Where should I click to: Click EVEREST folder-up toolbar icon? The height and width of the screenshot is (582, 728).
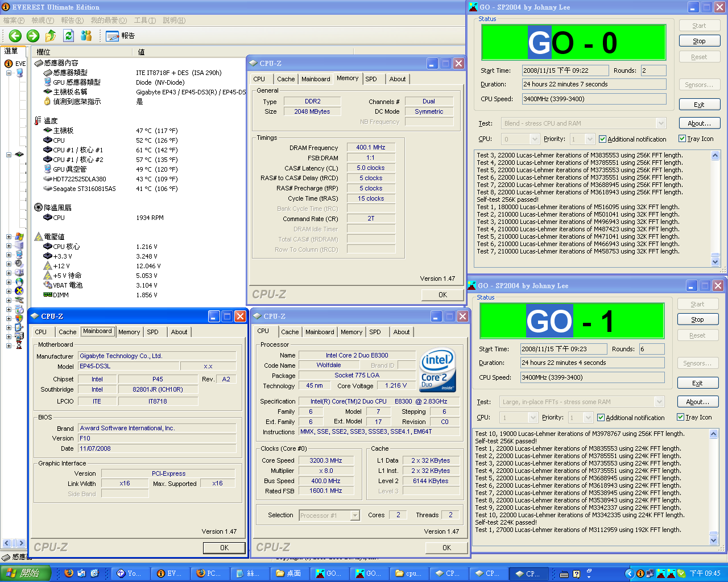click(x=51, y=36)
